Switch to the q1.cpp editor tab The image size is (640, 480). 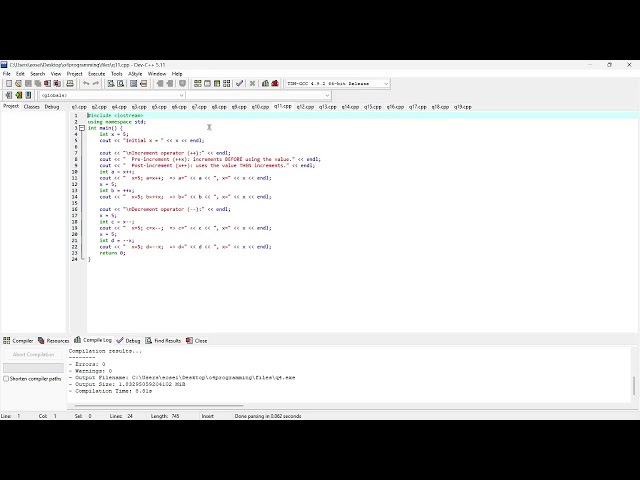[79, 107]
